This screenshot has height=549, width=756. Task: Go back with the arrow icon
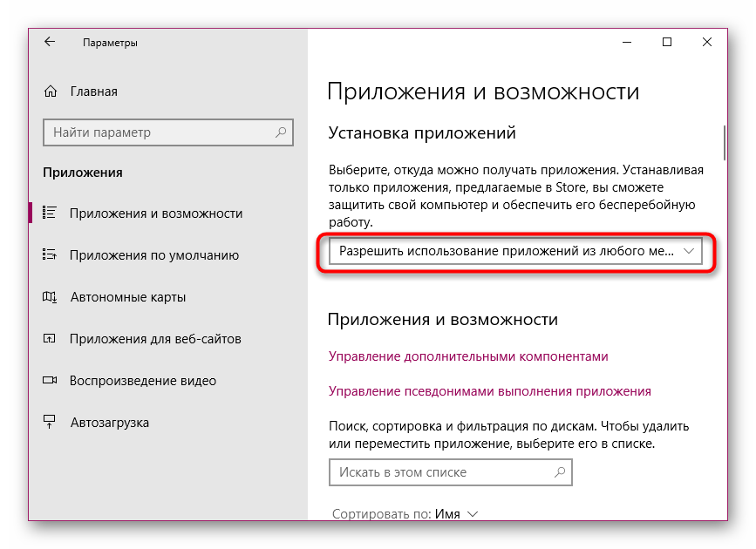(x=50, y=42)
